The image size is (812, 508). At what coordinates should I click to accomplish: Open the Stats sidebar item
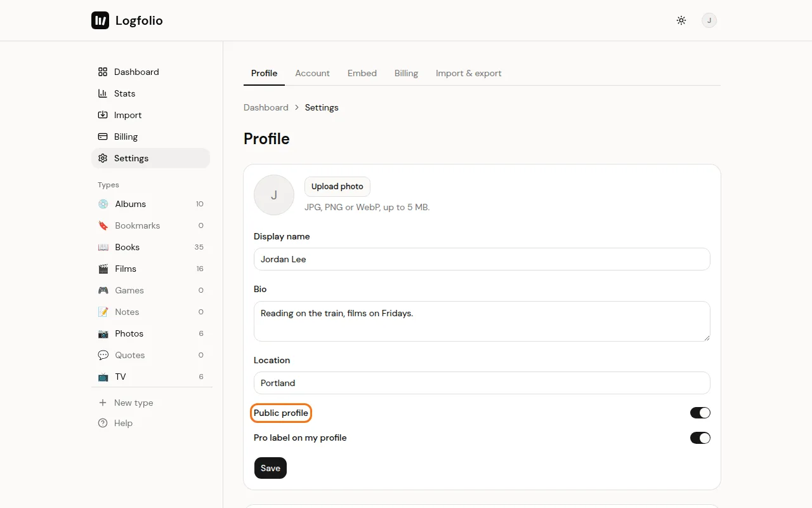click(x=150, y=93)
